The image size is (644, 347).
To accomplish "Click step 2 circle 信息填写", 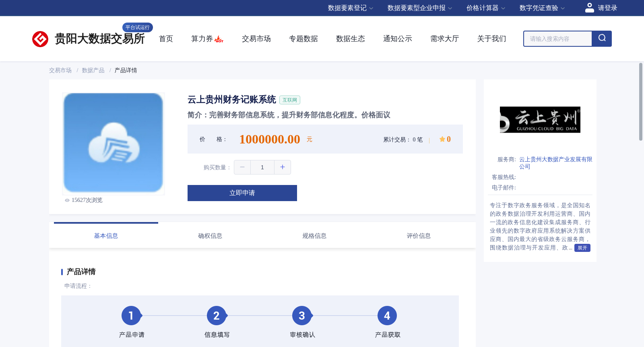I will click(217, 316).
